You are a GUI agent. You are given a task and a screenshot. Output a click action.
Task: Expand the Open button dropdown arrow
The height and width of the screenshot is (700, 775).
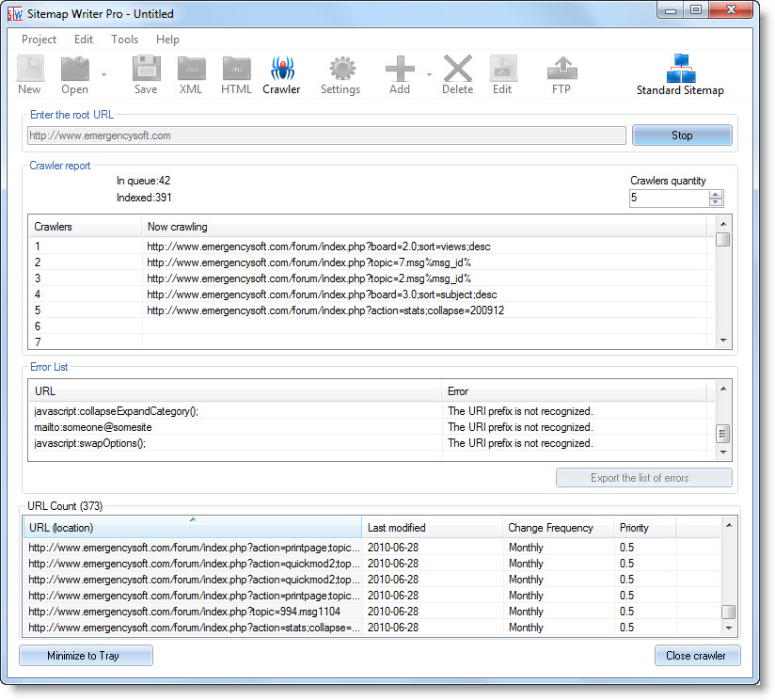click(103, 74)
